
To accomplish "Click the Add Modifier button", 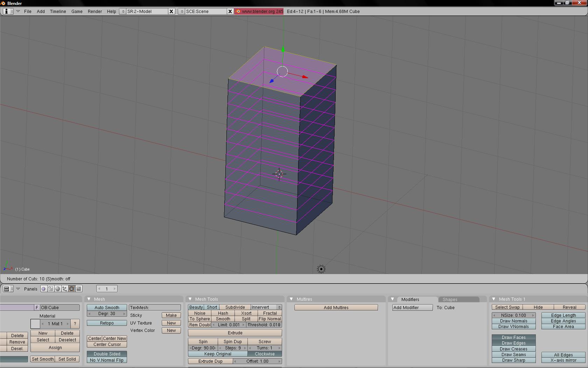I will 412,307.
